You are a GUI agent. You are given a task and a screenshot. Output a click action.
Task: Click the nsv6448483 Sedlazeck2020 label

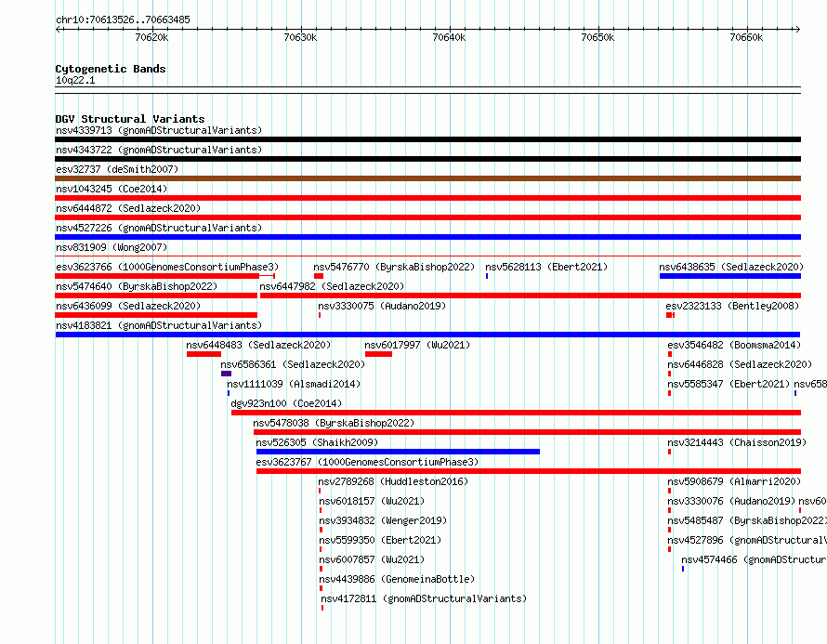point(258,345)
